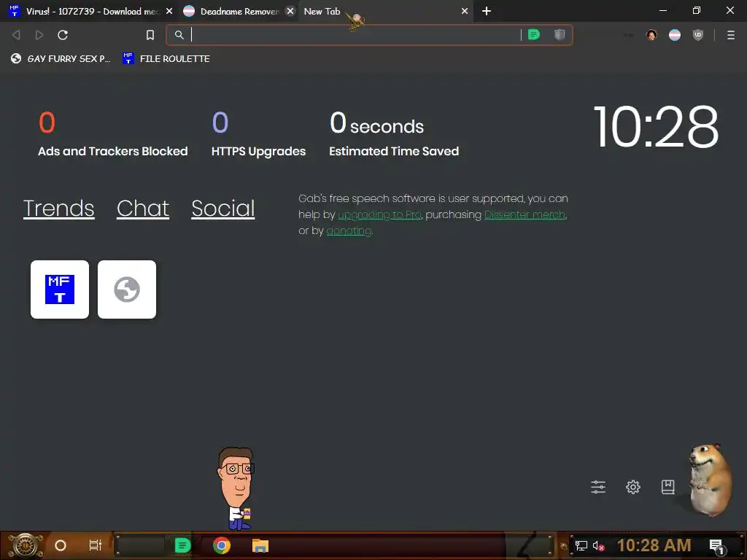Open the uBlock shield extension icon

[698, 35]
